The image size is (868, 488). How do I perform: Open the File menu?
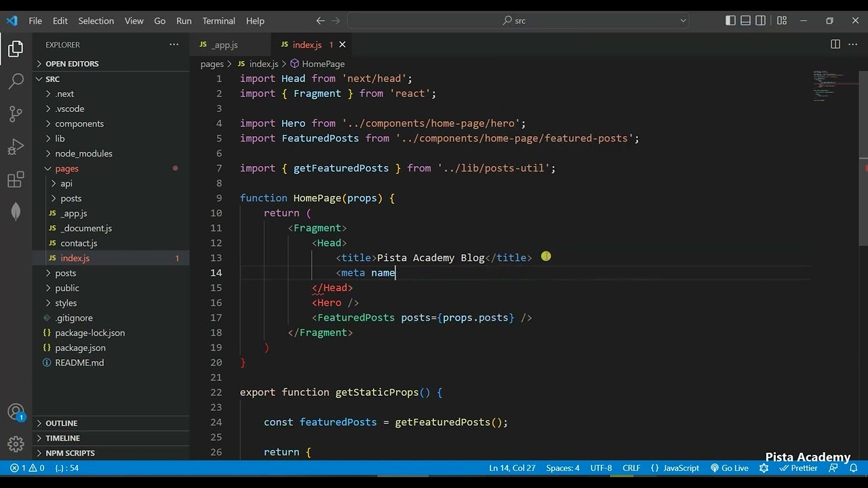[35, 20]
